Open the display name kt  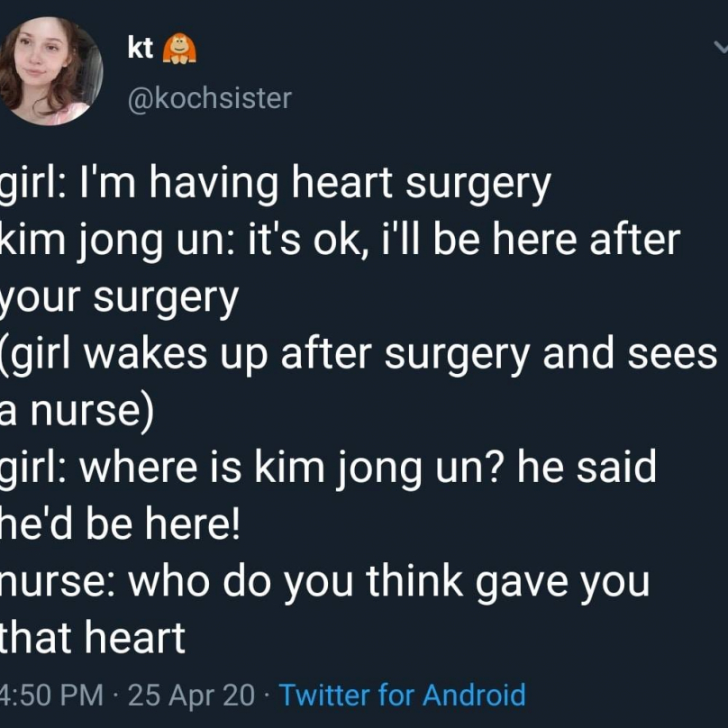click(141, 48)
